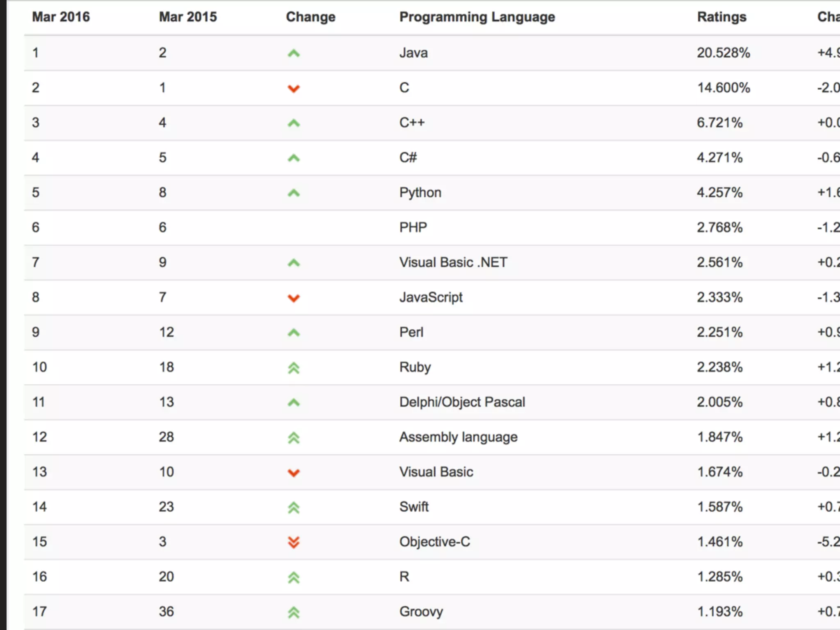Screen dimensions: 840x630
Task: Click the PHP language name
Action: (x=413, y=227)
